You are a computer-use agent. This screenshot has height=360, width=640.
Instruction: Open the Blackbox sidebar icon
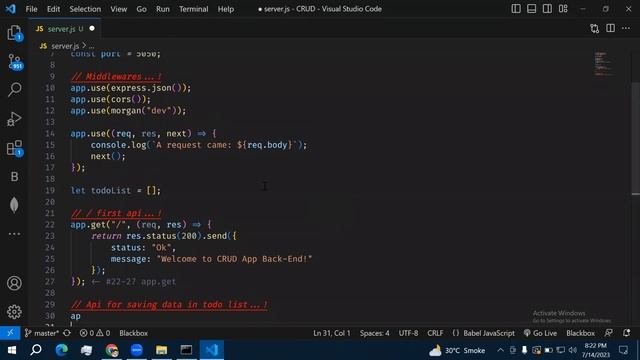(x=14, y=176)
